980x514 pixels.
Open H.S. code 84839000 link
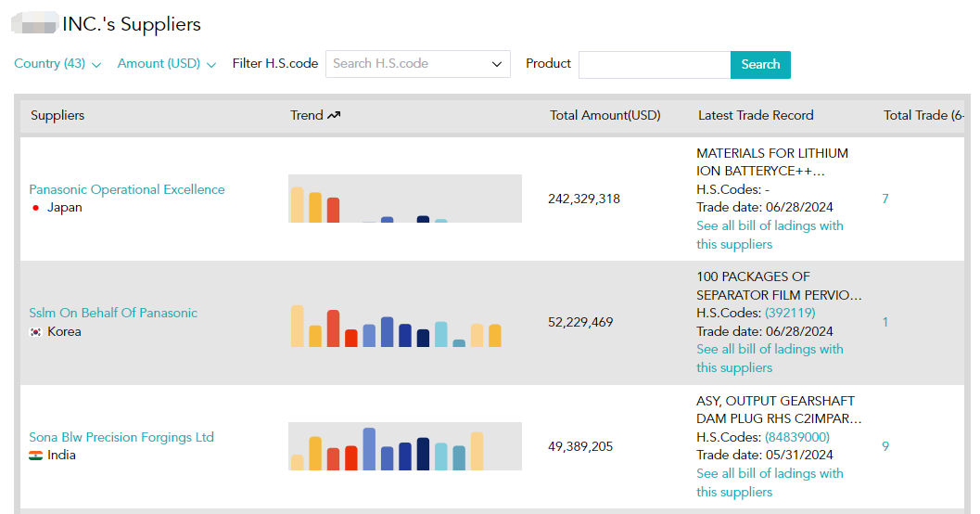(x=796, y=437)
